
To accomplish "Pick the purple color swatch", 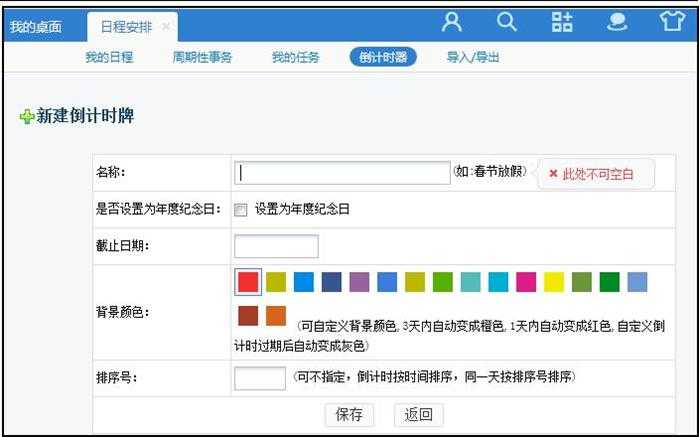I will coord(359,282).
